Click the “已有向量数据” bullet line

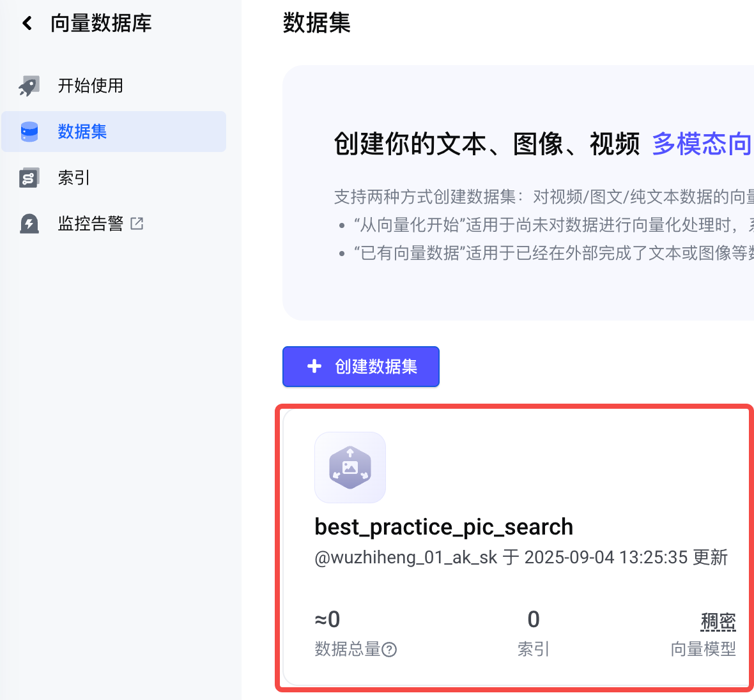click(x=553, y=253)
